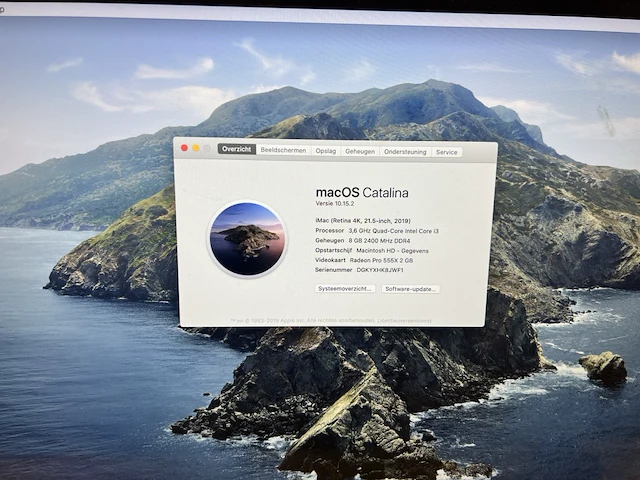Switch to the Ondersteuning tab
The width and height of the screenshot is (640, 480).
tap(405, 152)
